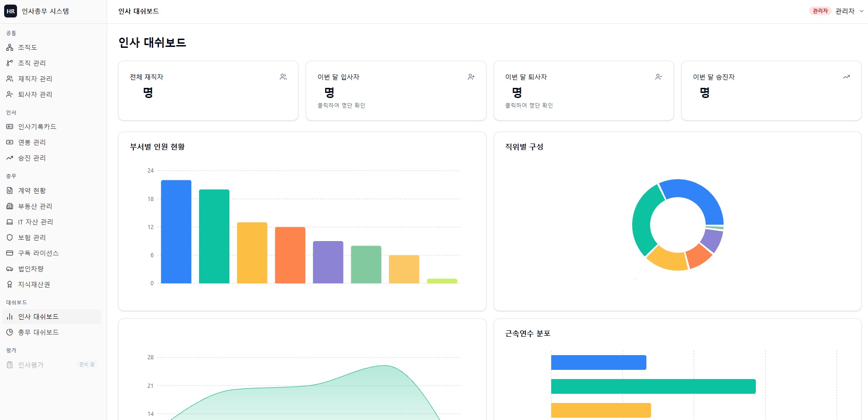Click the 계약 현황 document icon

point(10,190)
